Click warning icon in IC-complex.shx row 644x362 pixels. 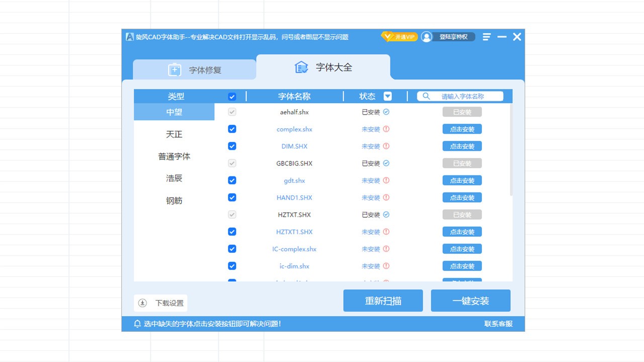tap(386, 248)
